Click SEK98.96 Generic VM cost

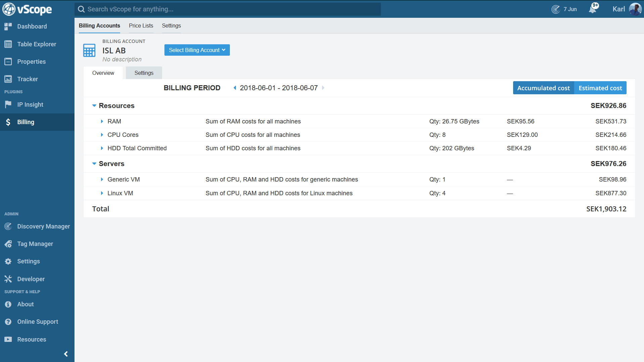tap(612, 179)
